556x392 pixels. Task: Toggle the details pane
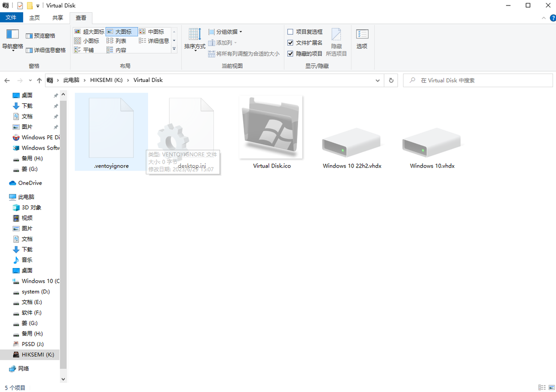pos(46,50)
